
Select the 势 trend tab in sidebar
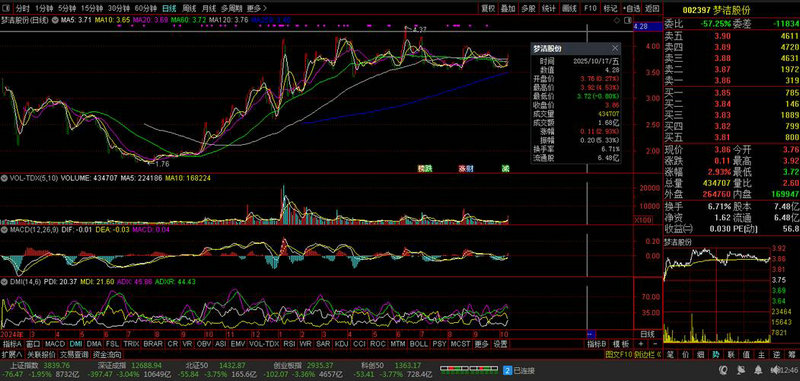[716, 354]
